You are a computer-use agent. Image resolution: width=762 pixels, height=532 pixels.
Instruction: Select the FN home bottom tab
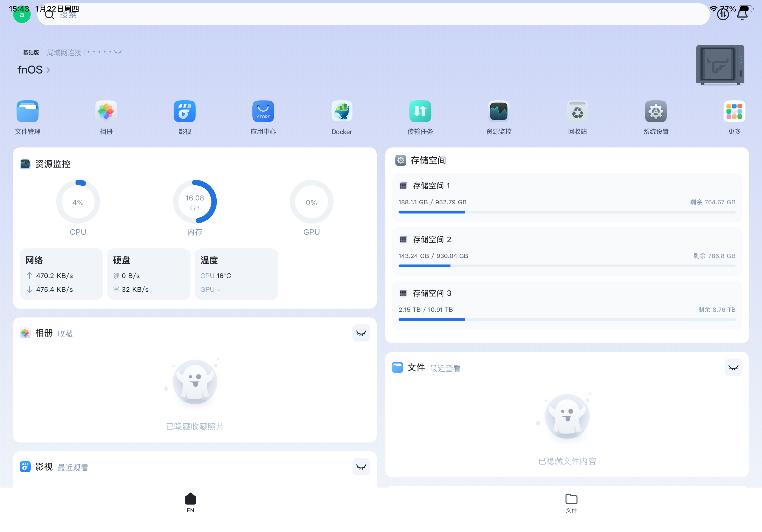point(190,503)
